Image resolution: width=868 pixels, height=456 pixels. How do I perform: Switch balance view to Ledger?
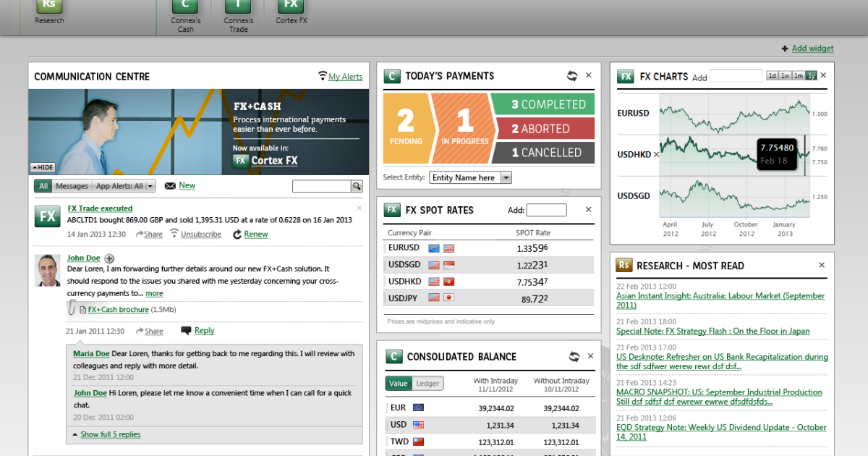pyautogui.click(x=426, y=384)
